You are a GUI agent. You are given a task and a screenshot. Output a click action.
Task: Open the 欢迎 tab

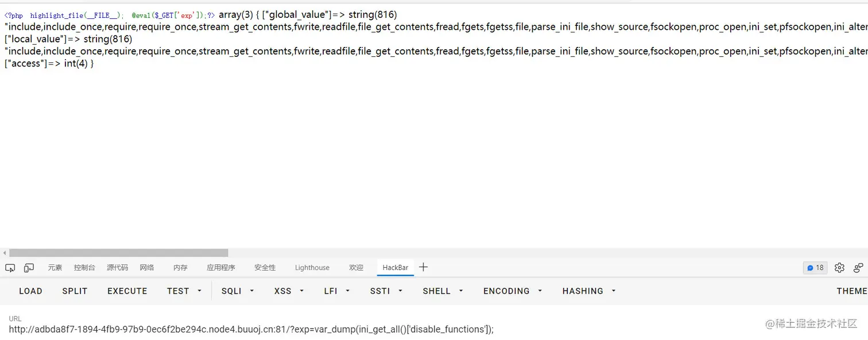point(356,268)
